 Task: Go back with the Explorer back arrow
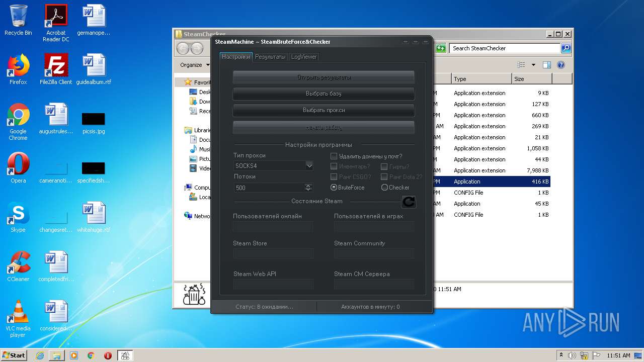pos(183,48)
